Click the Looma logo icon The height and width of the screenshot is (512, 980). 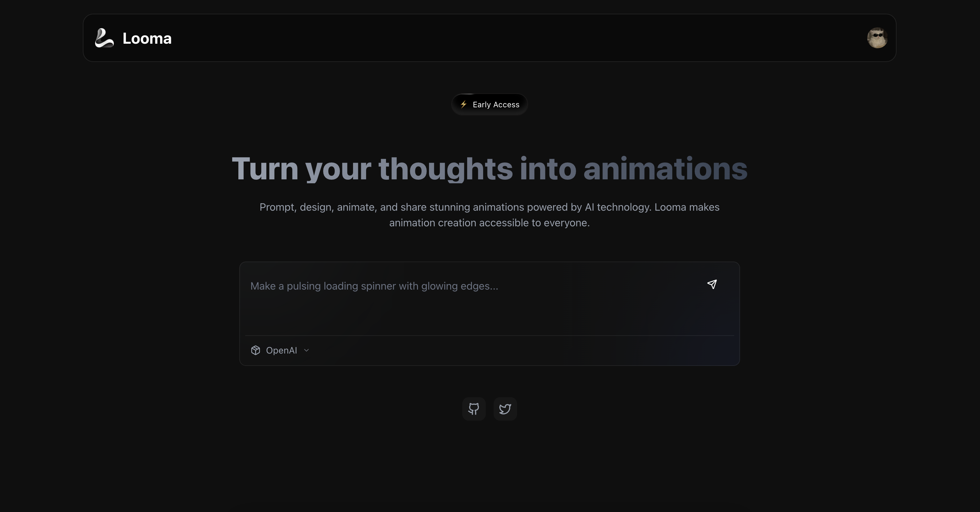click(104, 38)
